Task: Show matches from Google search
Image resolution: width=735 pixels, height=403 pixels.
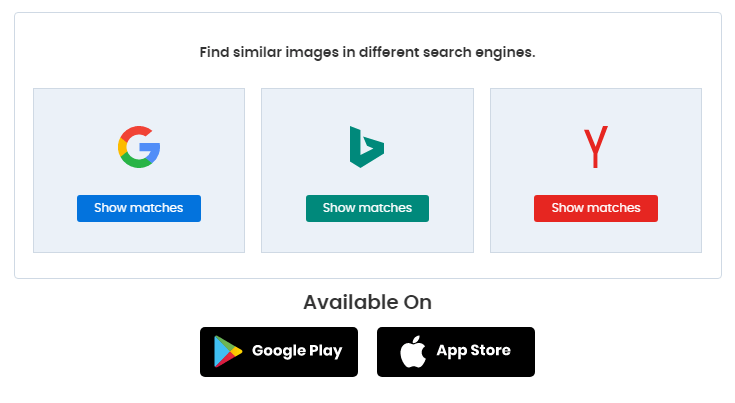Action: [138, 208]
